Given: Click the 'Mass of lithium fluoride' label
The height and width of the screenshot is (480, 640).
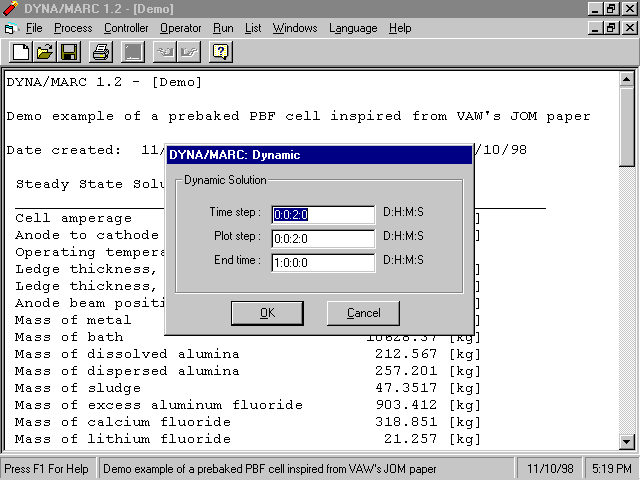Looking at the screenshot, I should [123, 439].
